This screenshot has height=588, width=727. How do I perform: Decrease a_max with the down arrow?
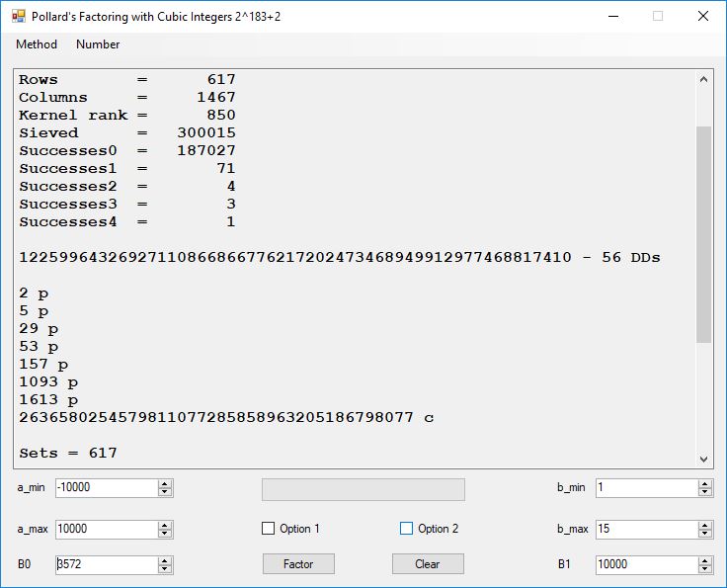[165, 533]
